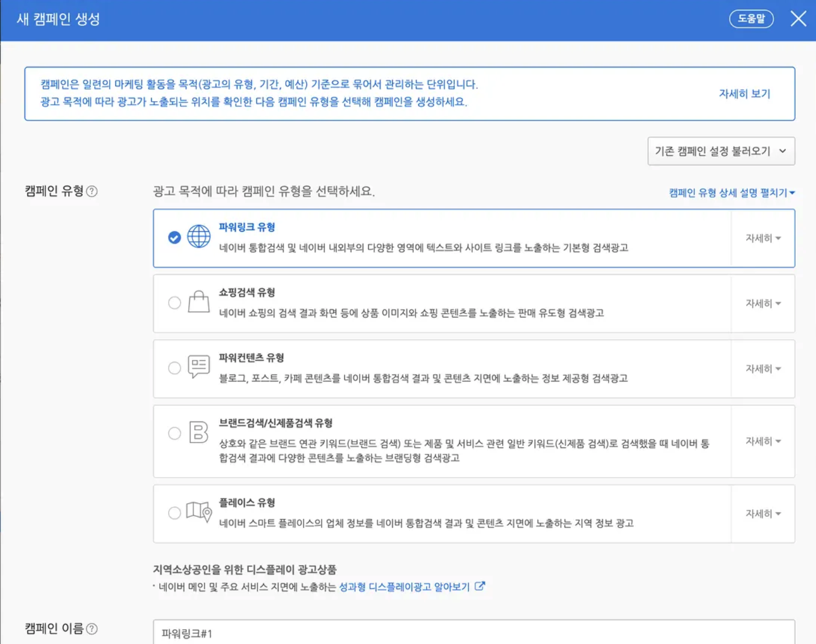
Task: Expand 자세히 for 쇼핑검색 유형
Action: [x=763, y=303]
